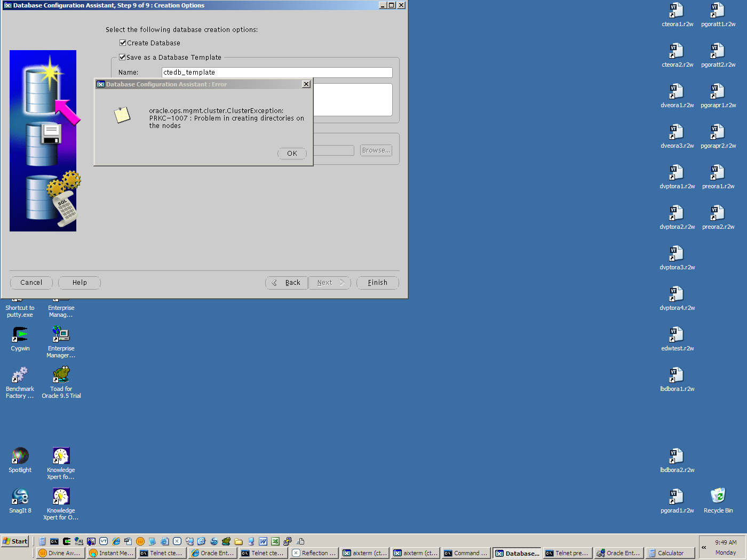The width and height of the screenshot is (747, 560).
Task: Open the Windows Start menu
Action: 15,541
